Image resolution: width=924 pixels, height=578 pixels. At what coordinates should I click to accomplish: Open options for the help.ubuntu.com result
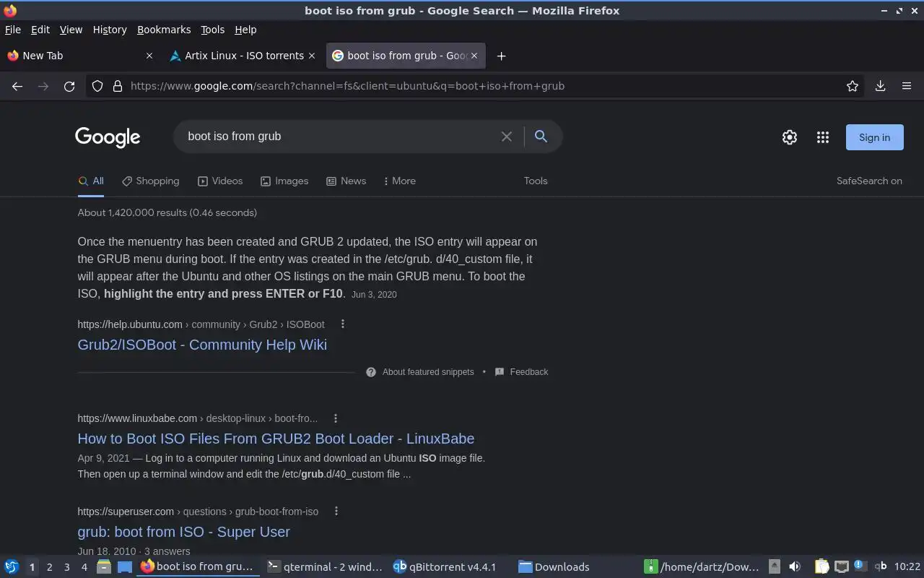tap(343, 324)
